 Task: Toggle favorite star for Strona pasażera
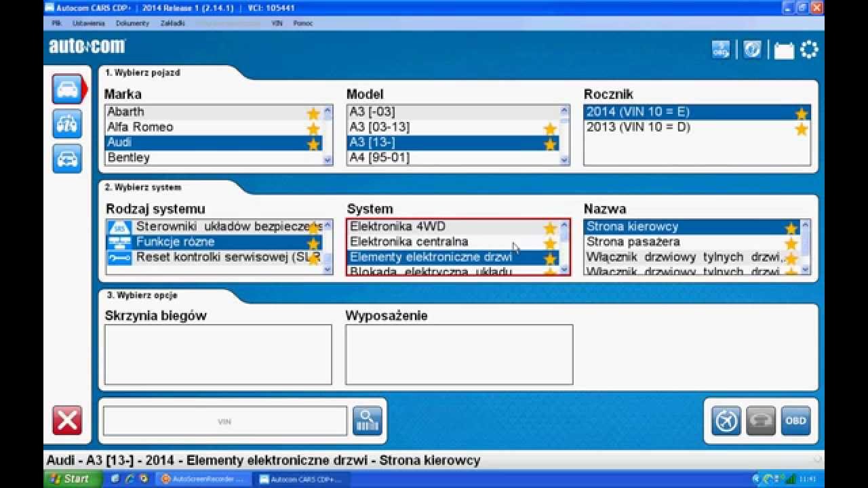pos(791,244)
